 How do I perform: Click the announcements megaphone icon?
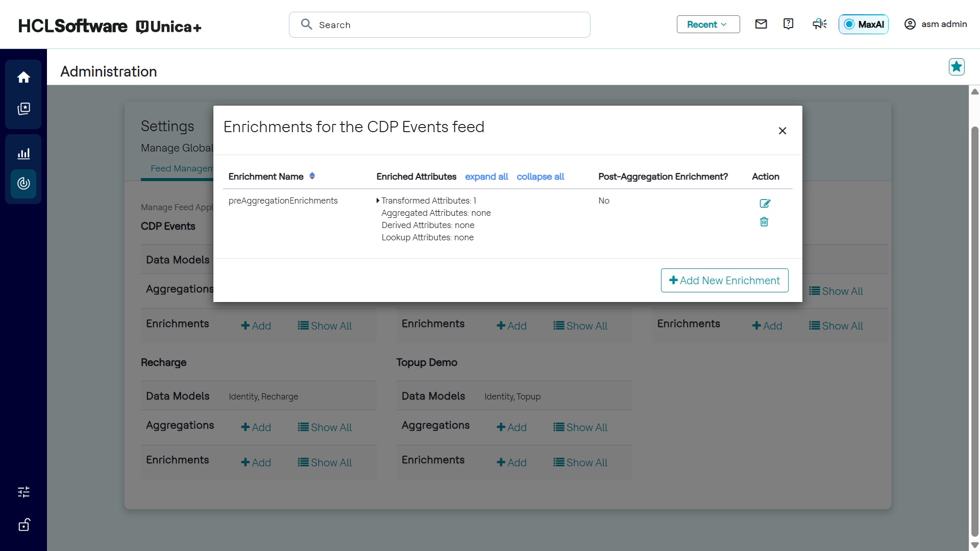820,24
